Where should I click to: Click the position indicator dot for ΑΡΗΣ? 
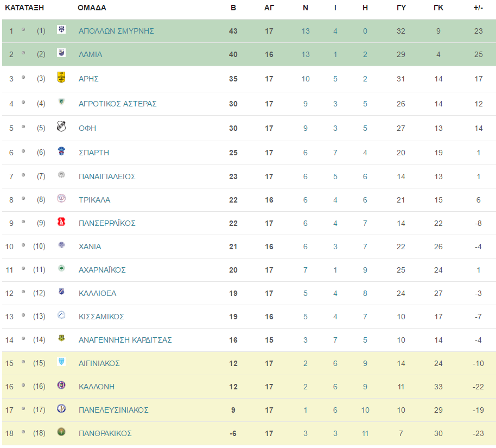coord(23,77)
